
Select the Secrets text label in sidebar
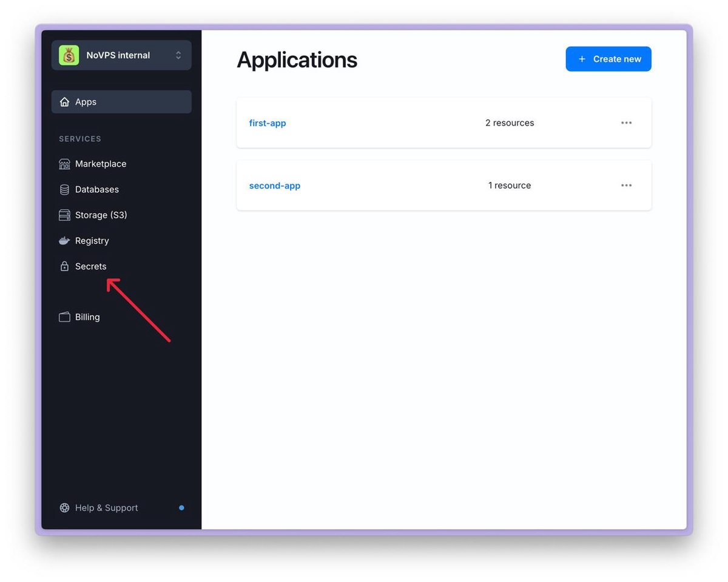click(x=90, y=266)
